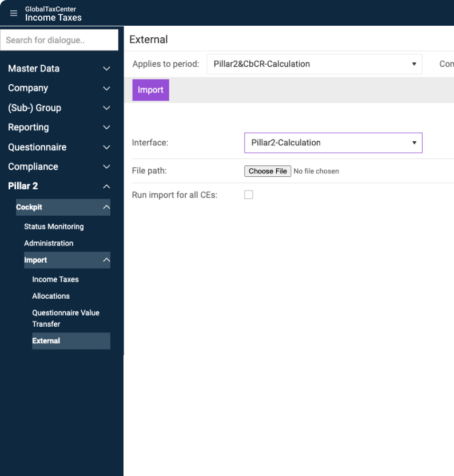Click the Choose File button
The height and width of the screenshot is (476, 454).
click(x=268, y=171)
